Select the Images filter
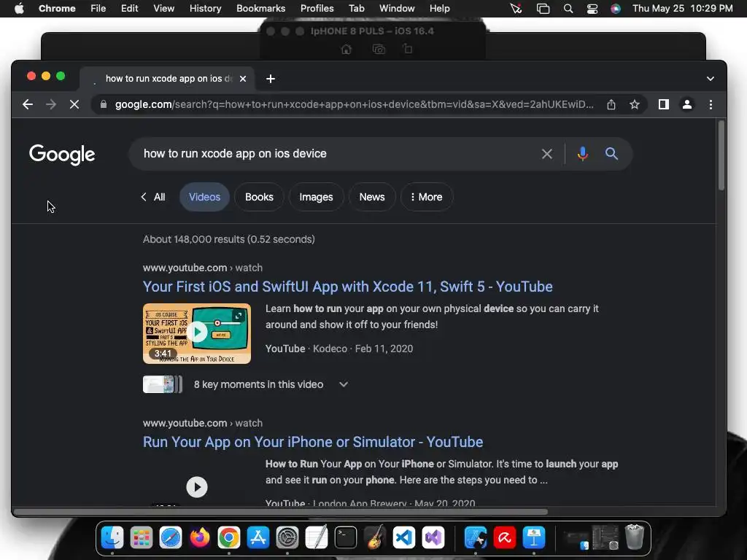747x560 pixels. 316,197
